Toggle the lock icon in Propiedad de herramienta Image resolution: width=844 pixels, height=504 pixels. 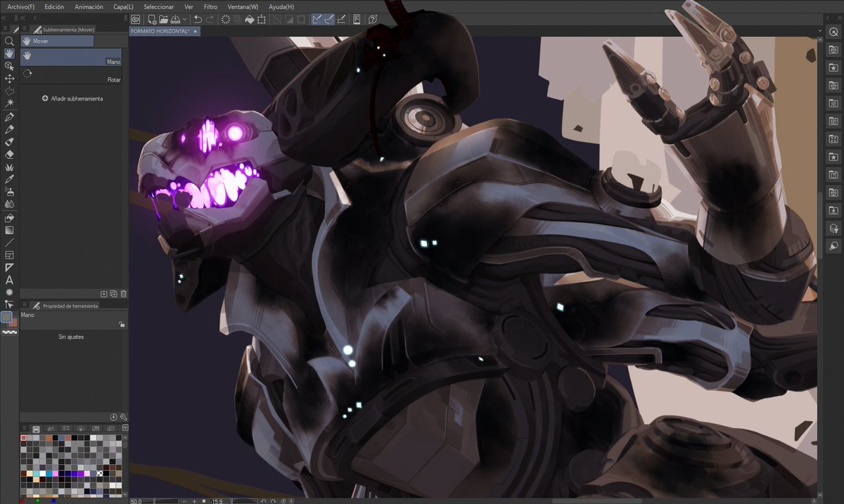tap(122, 324)
